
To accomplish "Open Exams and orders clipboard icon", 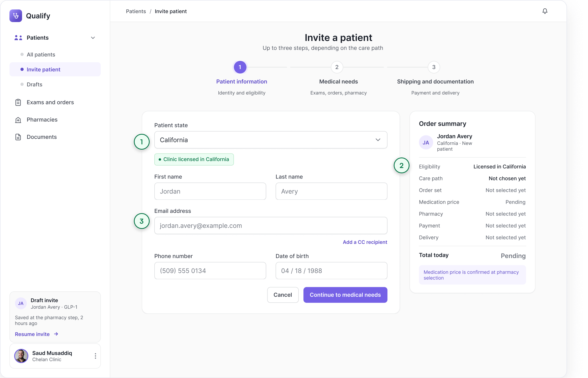I will (18, 102).
